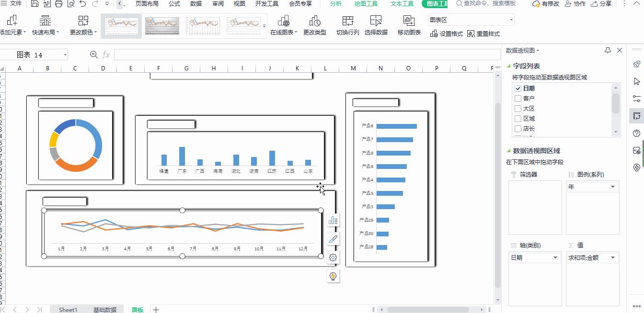Open the 数据 ribbon tab

(x=195, y=4)
